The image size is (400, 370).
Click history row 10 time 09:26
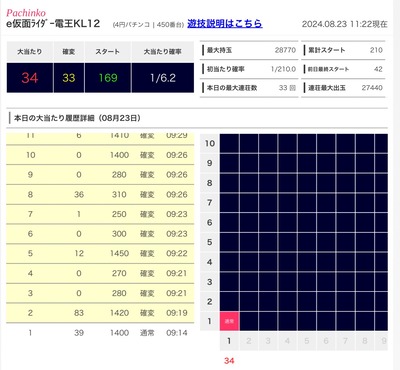click(177, 155)
